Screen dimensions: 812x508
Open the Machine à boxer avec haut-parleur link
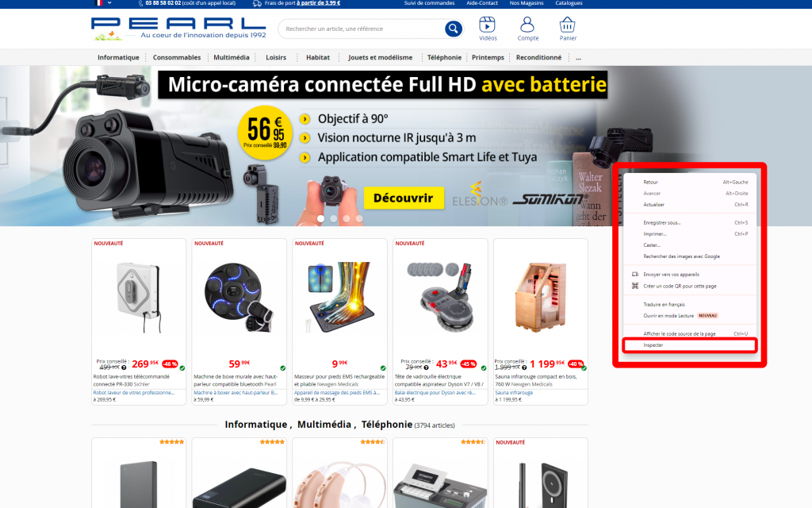236,393
